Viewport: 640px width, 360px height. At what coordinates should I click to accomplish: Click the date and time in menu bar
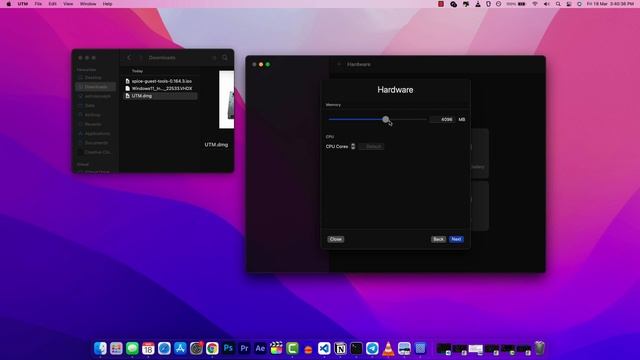[610, 4]
